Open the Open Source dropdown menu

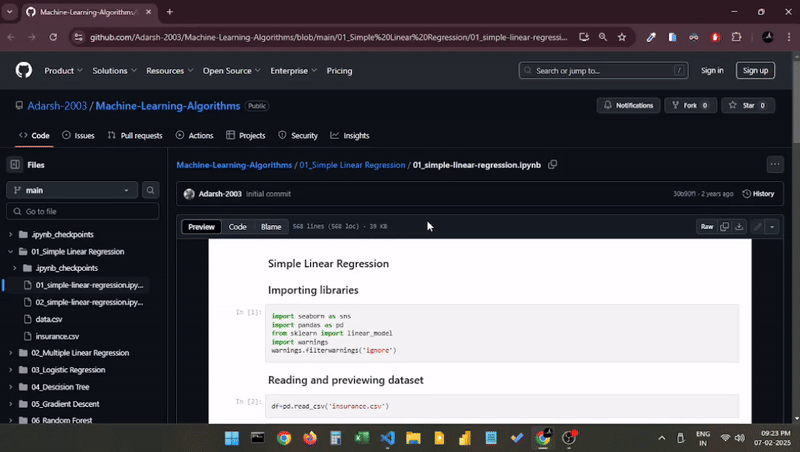[x=232, y=71]
